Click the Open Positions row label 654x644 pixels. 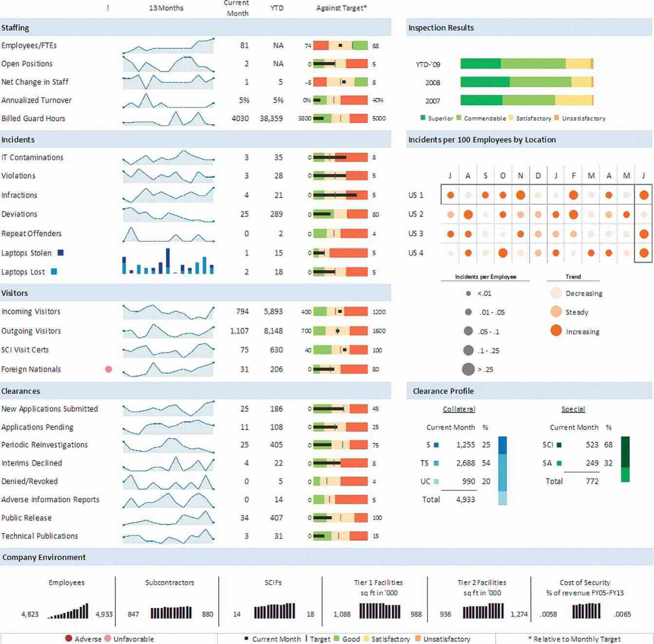(27, 64)
